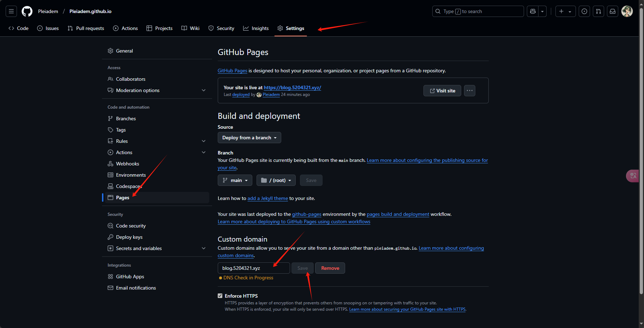Click the custom domain text field
The width and height of the screenshot is (644, 328).
253,268
